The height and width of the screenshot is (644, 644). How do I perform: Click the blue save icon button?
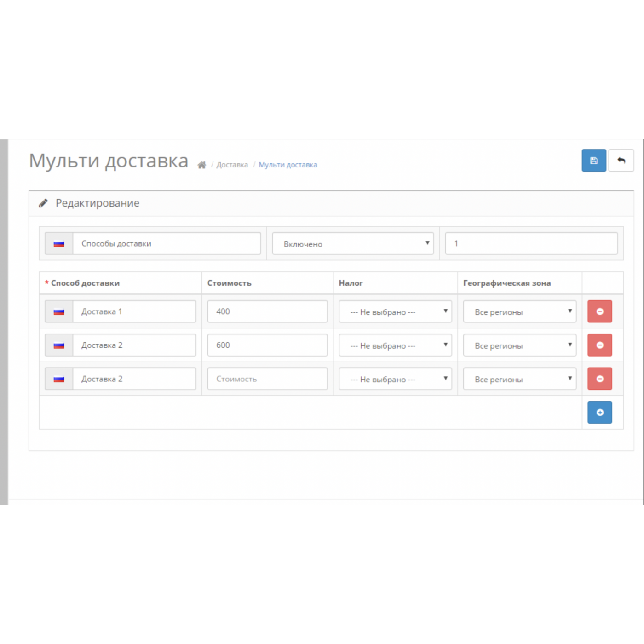(x=593, y=161)
